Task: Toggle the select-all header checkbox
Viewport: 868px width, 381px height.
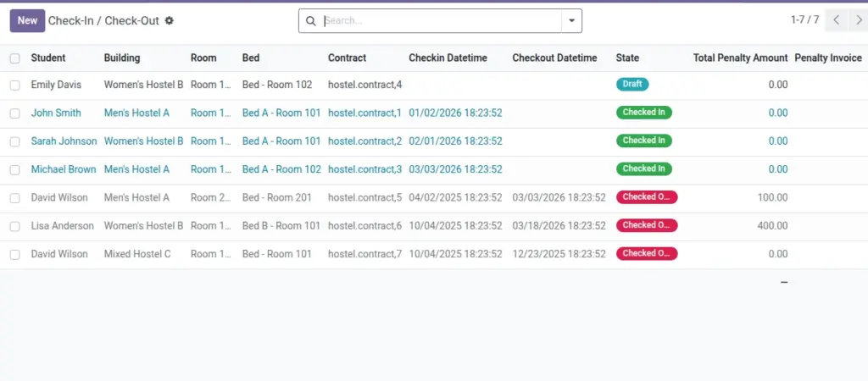Action: pos(15,58)
